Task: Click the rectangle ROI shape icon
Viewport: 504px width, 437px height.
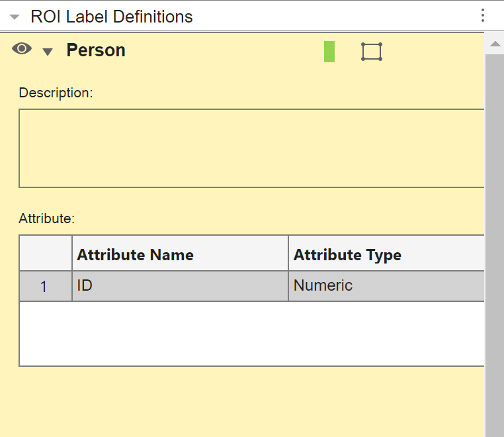Action: (x=372, y=52)
